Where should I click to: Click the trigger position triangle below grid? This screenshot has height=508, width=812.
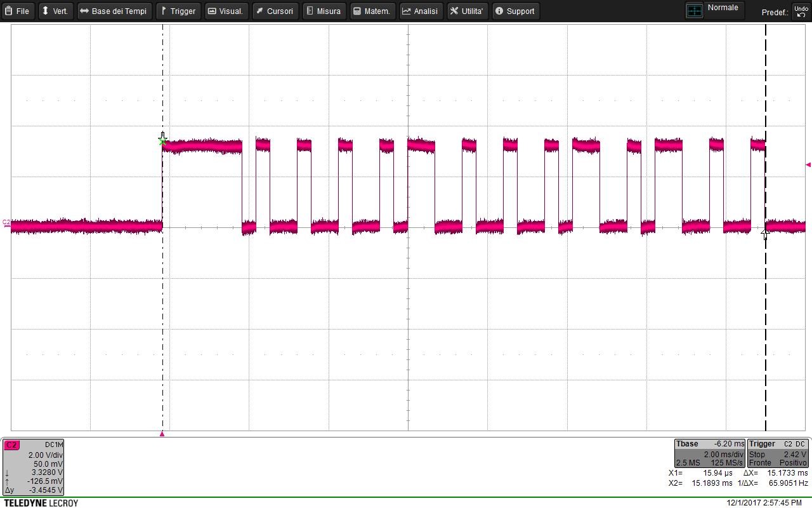162,434
